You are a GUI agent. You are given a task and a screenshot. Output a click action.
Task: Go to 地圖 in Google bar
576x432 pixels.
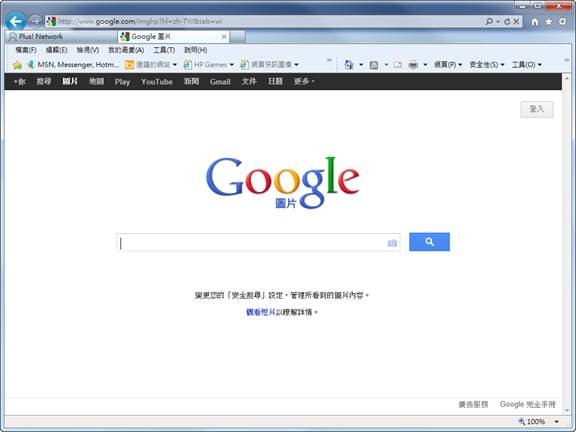coord(96,82)
